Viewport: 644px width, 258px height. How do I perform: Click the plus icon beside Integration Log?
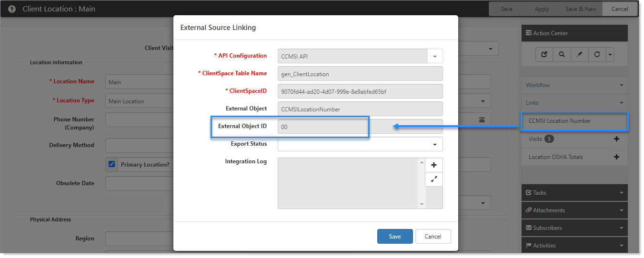coord(434,165)
